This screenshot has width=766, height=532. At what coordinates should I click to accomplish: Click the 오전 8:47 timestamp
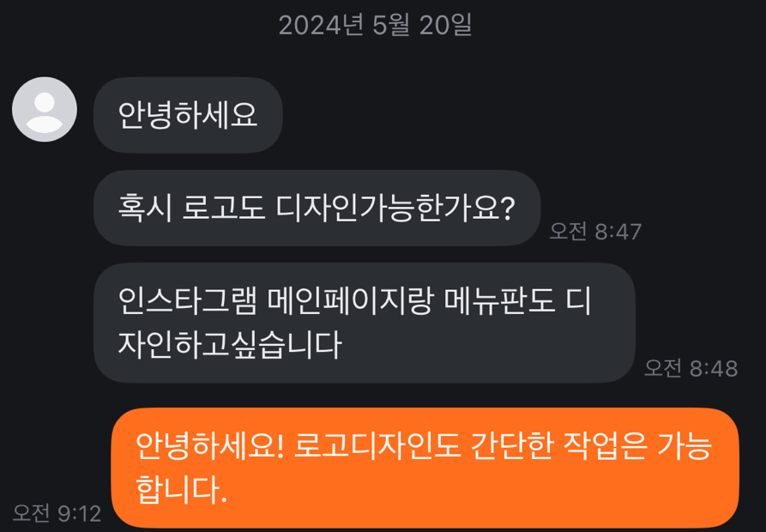[x=595, y=231]
